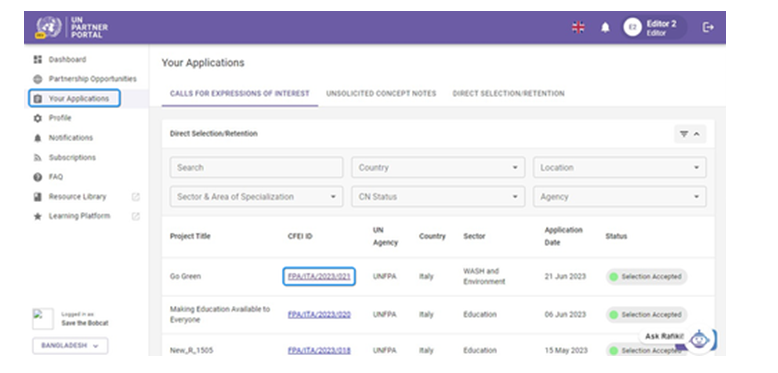This screenshot has height=373, width=778.
Task: Click the E2 user avatar
Action: click(x=632, y=27)
